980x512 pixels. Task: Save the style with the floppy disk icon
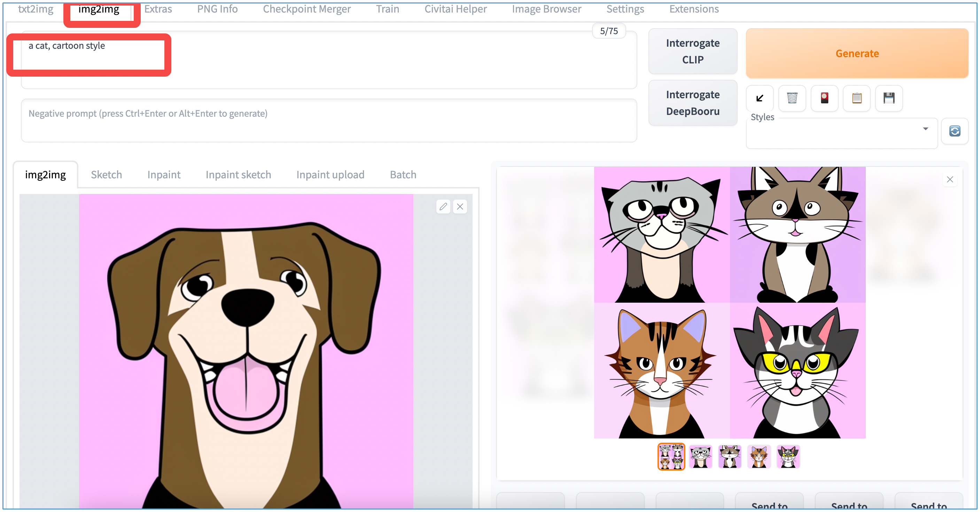(889, 98)
